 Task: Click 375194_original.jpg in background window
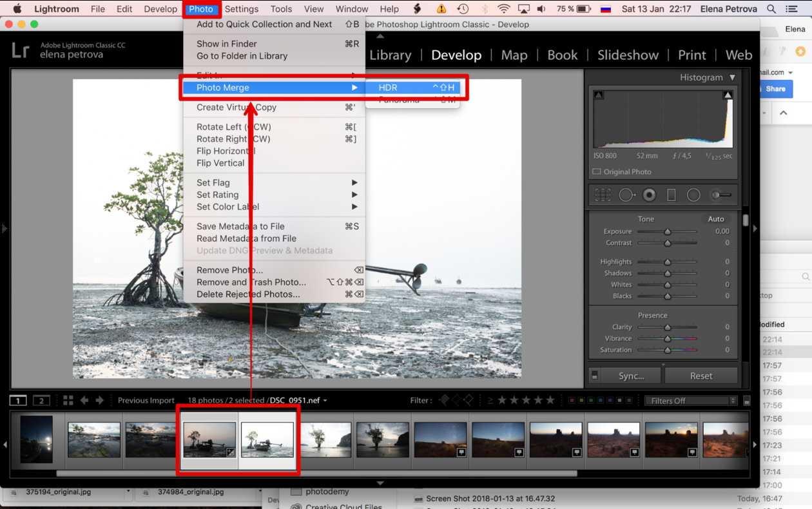59,492
